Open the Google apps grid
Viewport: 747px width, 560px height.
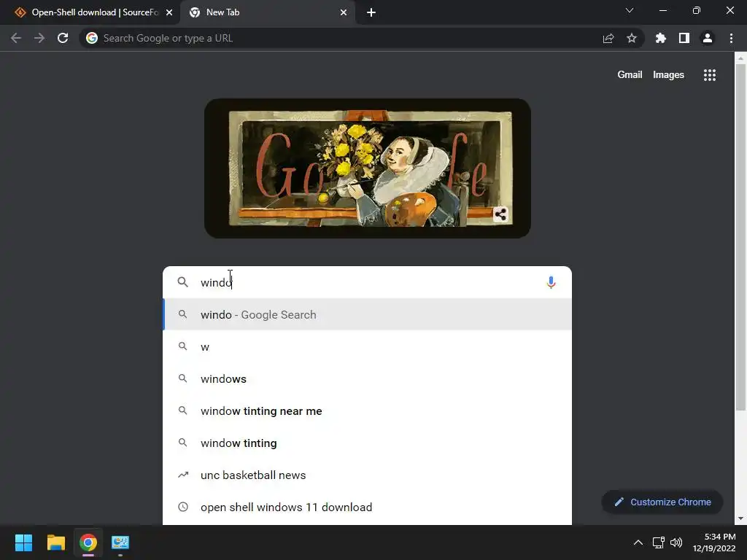click(x=710, y=75)
